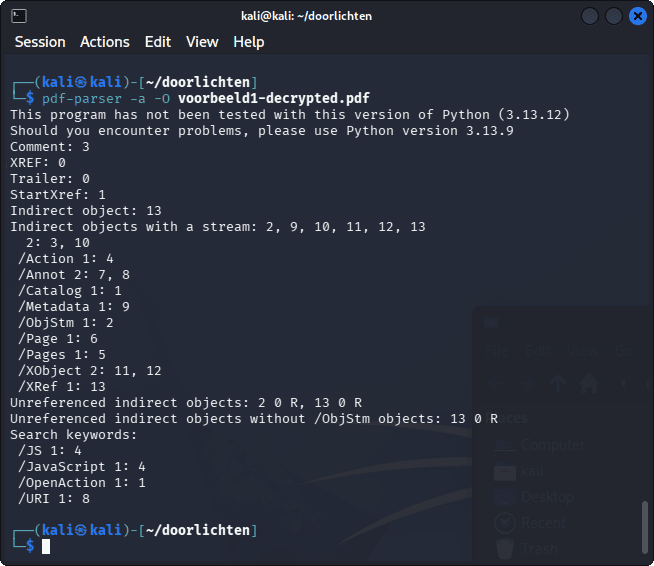Open the Actions menu
654x566 pixels.
[105, 42]
